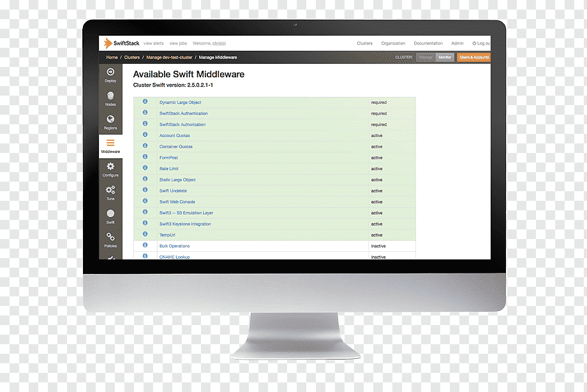Open the Deploy sidebar icon
587x392 pixels.
pyautogui.click(x=110, y=72)
